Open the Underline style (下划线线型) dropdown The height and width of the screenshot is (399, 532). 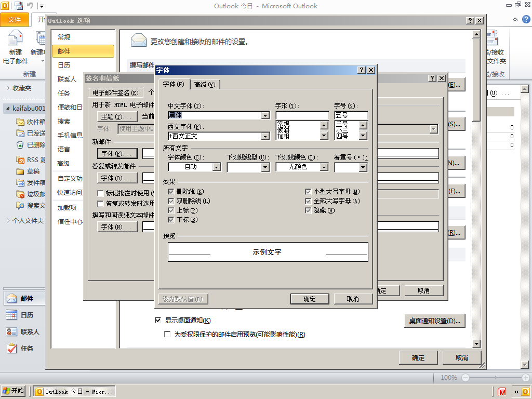(x=265, y=167)
